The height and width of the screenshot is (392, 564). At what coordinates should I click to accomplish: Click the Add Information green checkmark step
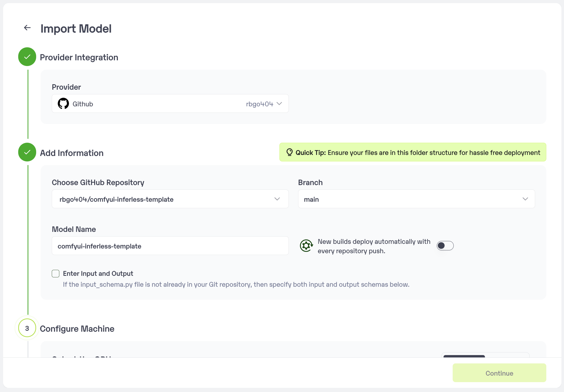click(27, 152)
